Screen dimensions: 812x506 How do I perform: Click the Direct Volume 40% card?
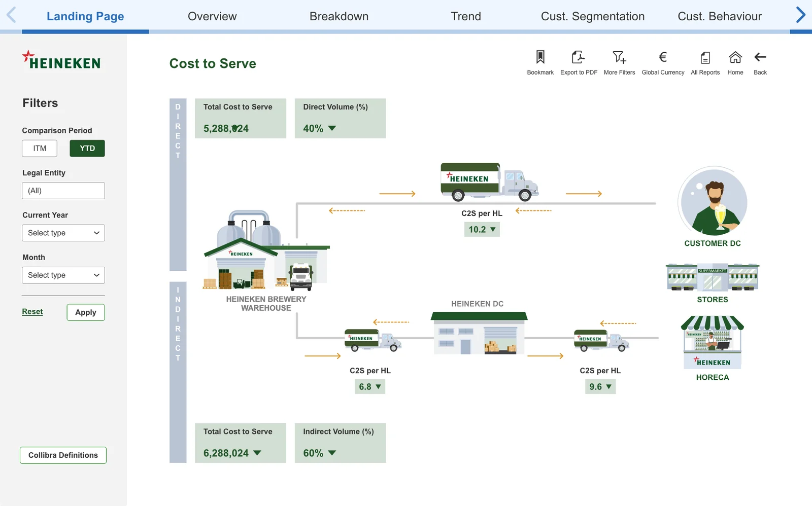point(341,118)
